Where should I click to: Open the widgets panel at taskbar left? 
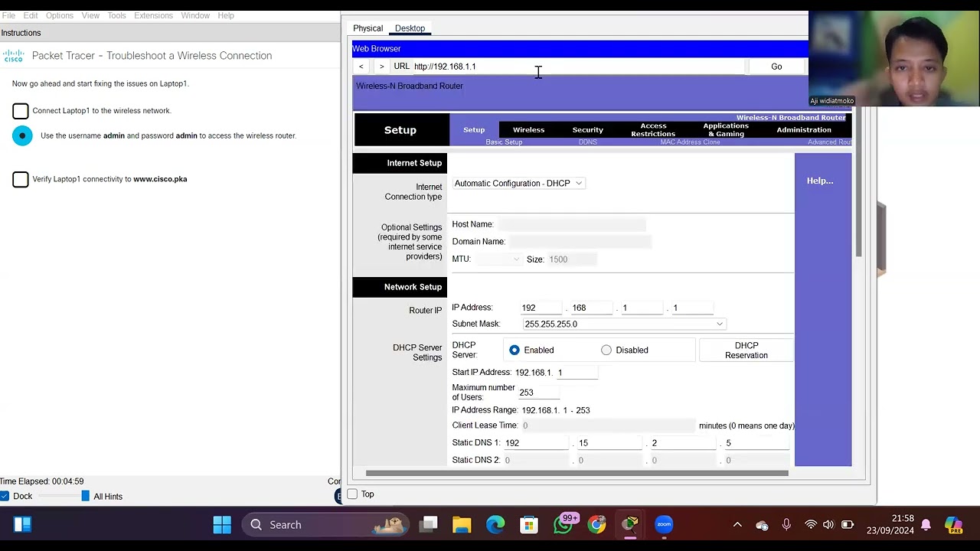[22, 525]
